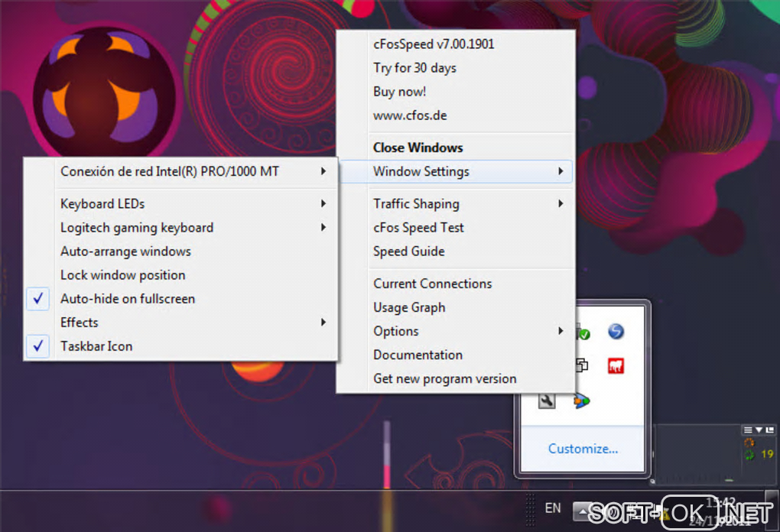Click the orange ring indicator in status window

tap(749, 442)
